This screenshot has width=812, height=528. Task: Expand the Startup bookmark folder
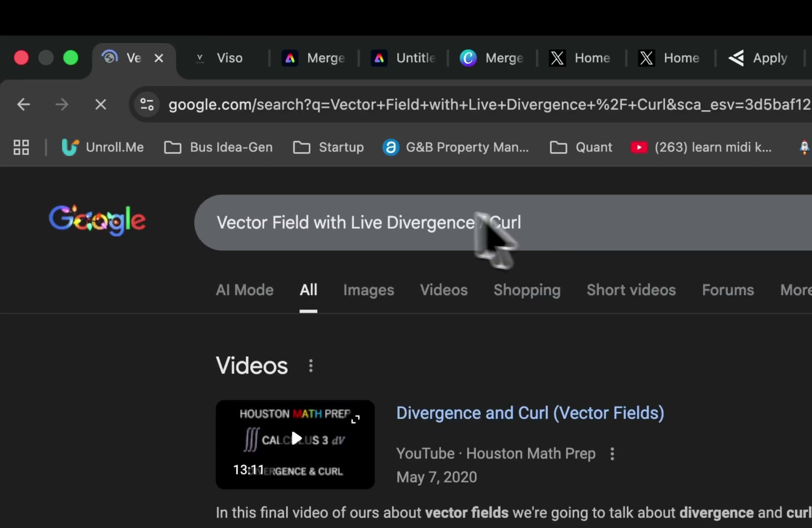click(x=329, y=147)
